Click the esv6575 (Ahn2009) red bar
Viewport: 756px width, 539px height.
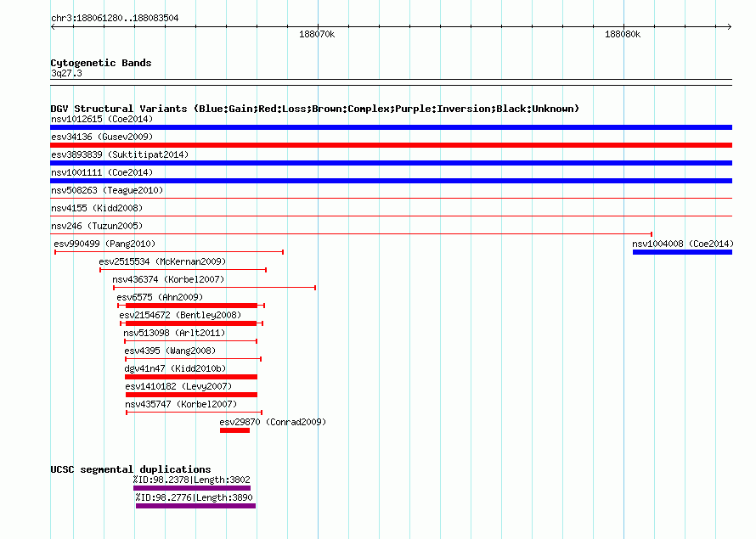(191, 306)
